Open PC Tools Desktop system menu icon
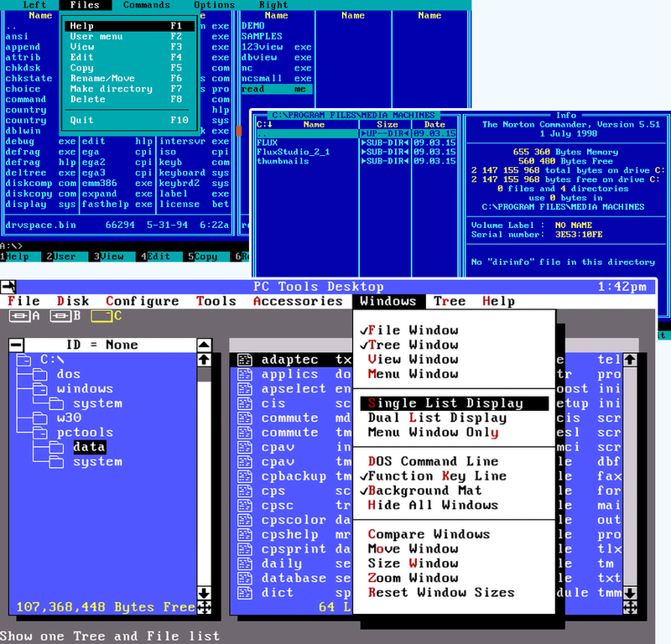This screenshot has width=671, height=644. point(9,287)
